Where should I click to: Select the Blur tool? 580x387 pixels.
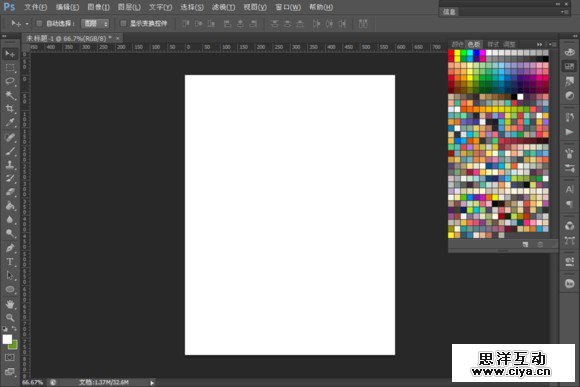click(10, 219)
